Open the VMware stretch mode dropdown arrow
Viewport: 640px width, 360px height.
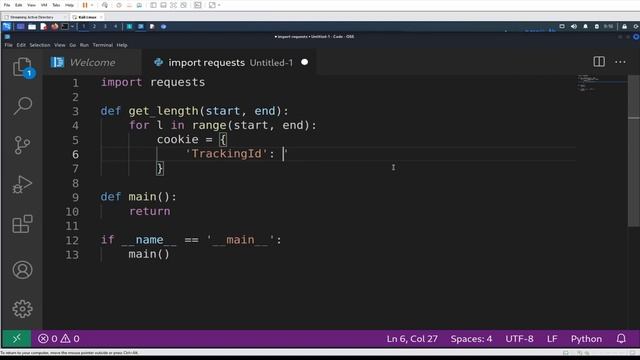(x=219, y=5)
